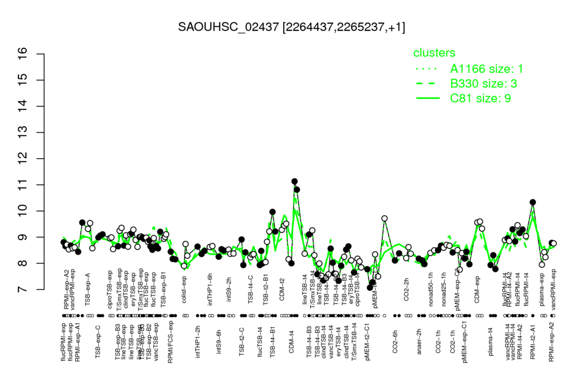Select legend entry 'C81 size: 9'
This screenshot has height=368, width=588.
481,98
